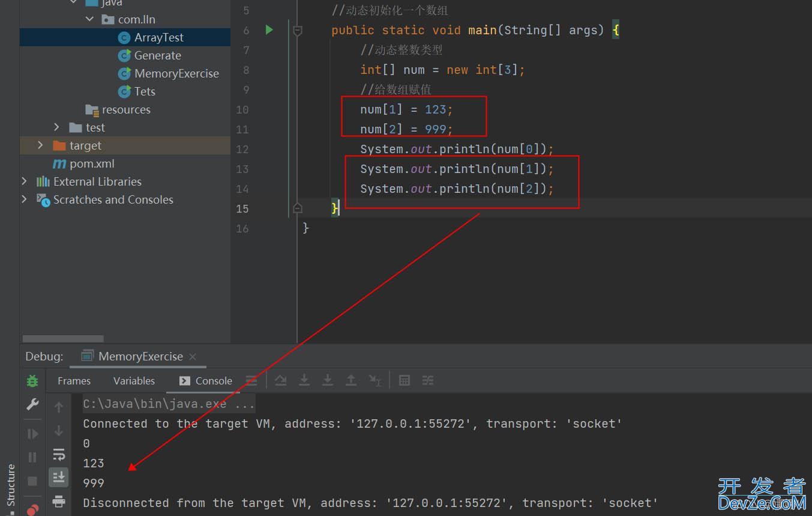Click the View Breakpoints red dots icon

pyautogui.click(x=32, y=509)
